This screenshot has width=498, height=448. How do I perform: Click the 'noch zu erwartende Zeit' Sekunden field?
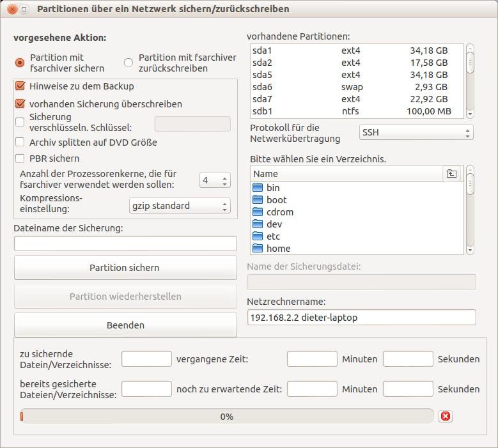point(408,389)
